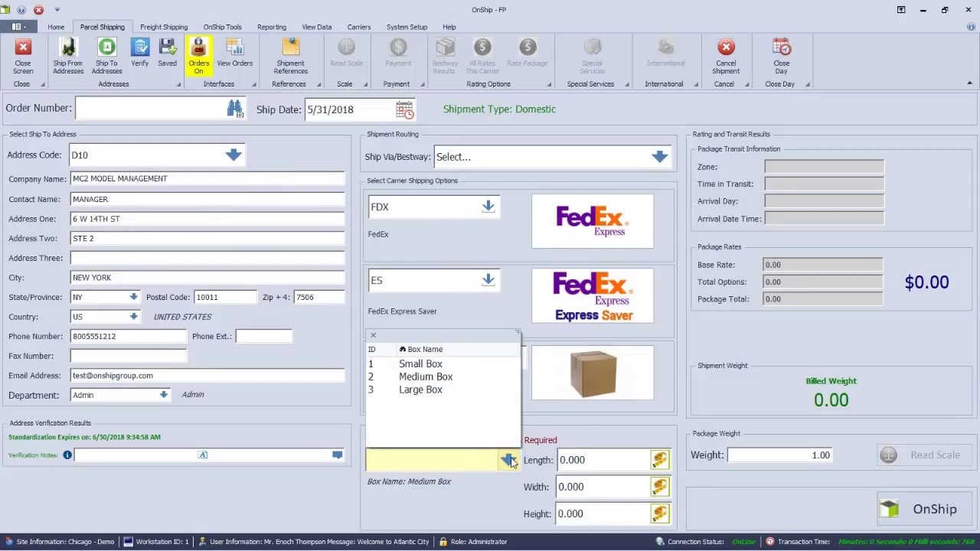Screen dimensions: 980x551
Task: Click the box name dropdown arrow
Action: (x=508, y=459)
